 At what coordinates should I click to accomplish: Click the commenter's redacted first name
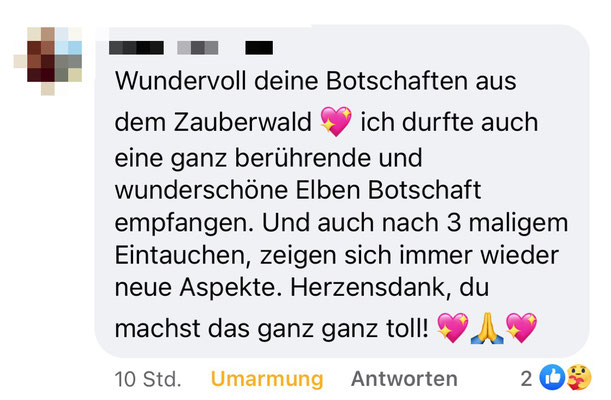point(136,48)
